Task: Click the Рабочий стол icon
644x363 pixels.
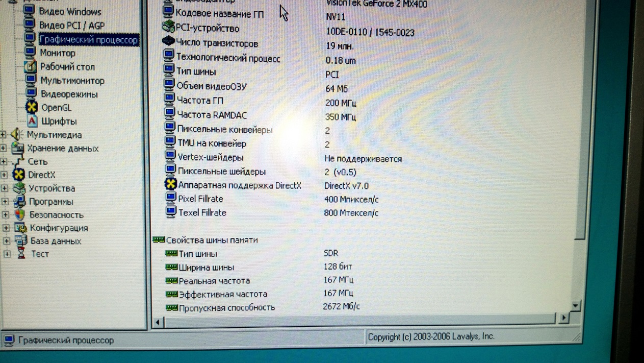Action: (x=31, y=66)
